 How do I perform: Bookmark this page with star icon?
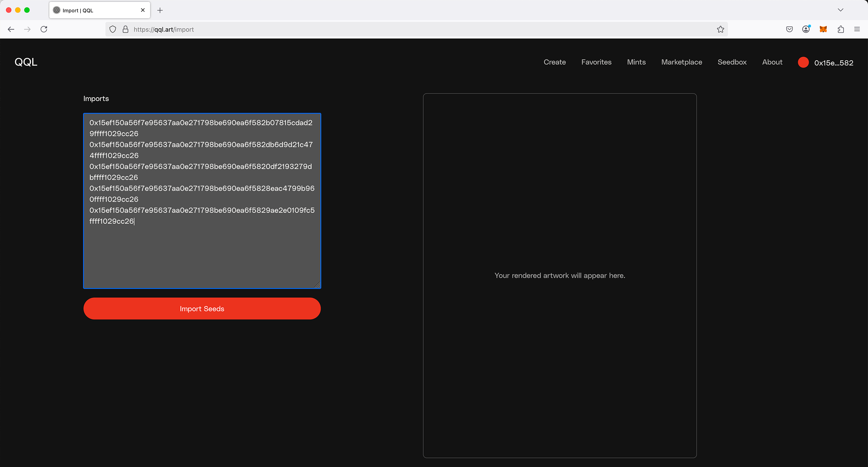click(720, 29)
